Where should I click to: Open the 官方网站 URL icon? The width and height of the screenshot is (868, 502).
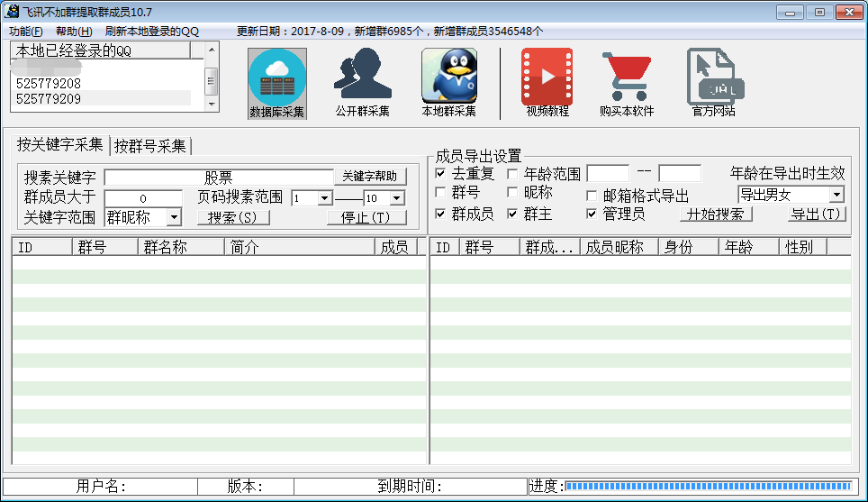pos(714,83)
